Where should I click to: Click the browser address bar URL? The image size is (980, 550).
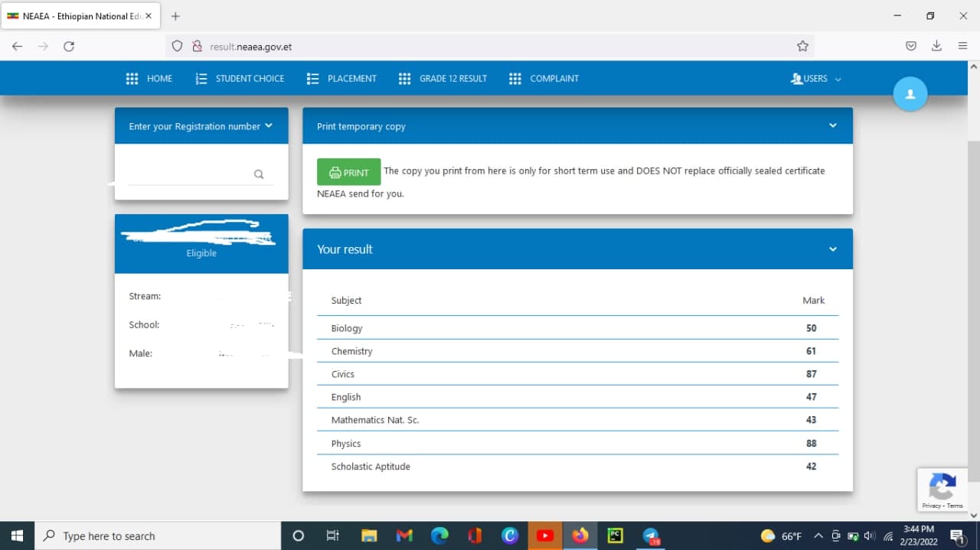pos(251,47)
